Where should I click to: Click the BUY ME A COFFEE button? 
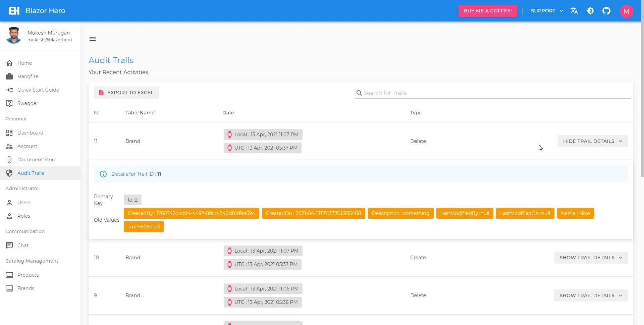[488, 11]
